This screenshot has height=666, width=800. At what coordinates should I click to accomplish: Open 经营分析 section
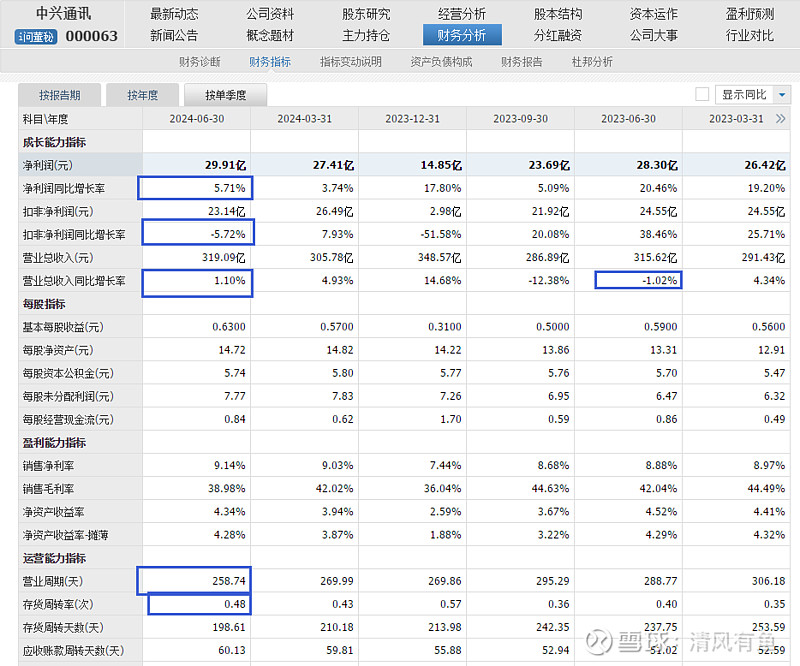tap(462, 14)
